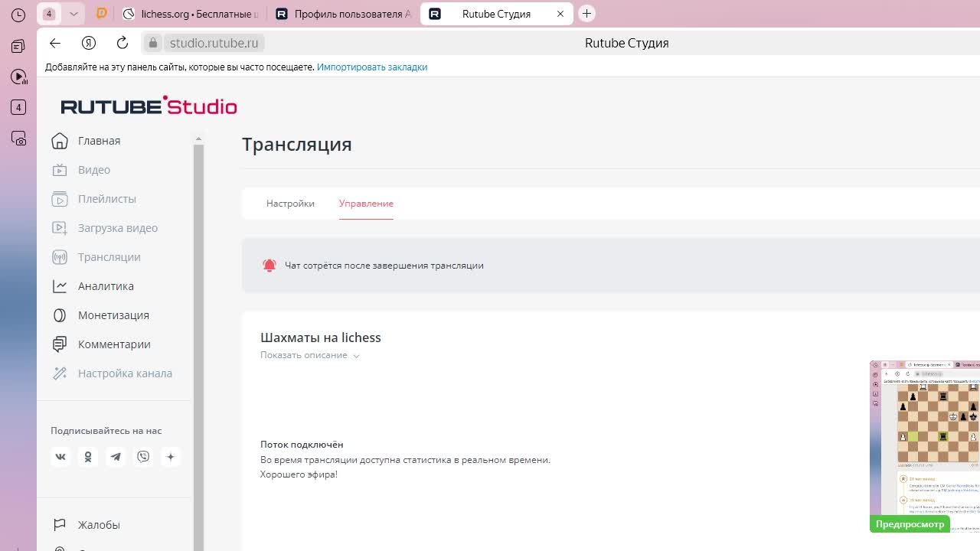This screenshot has width=980, height=551.
Task: Click the playlist icon beside Плейлисты
Action: [60, 199]
